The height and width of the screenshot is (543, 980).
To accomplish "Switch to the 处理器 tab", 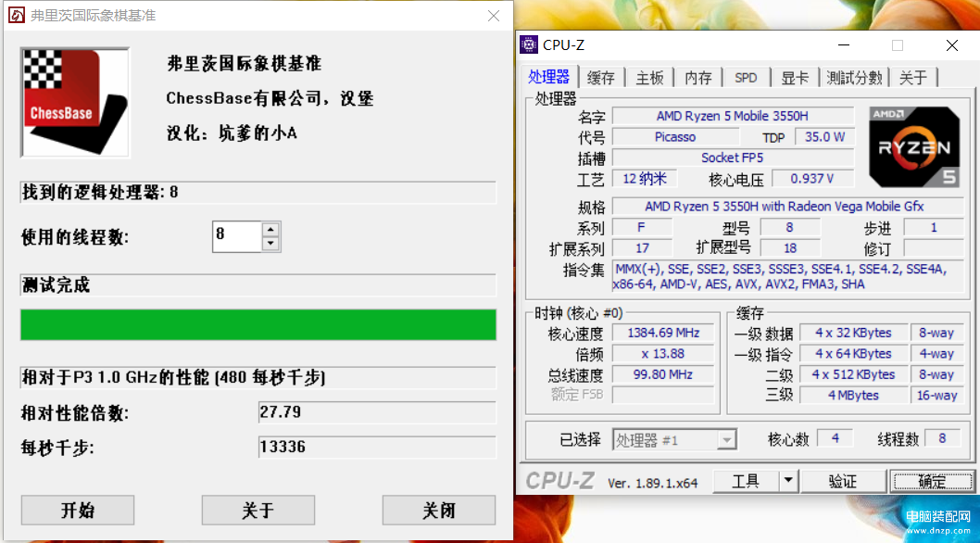I will click(x=548, y=77).
